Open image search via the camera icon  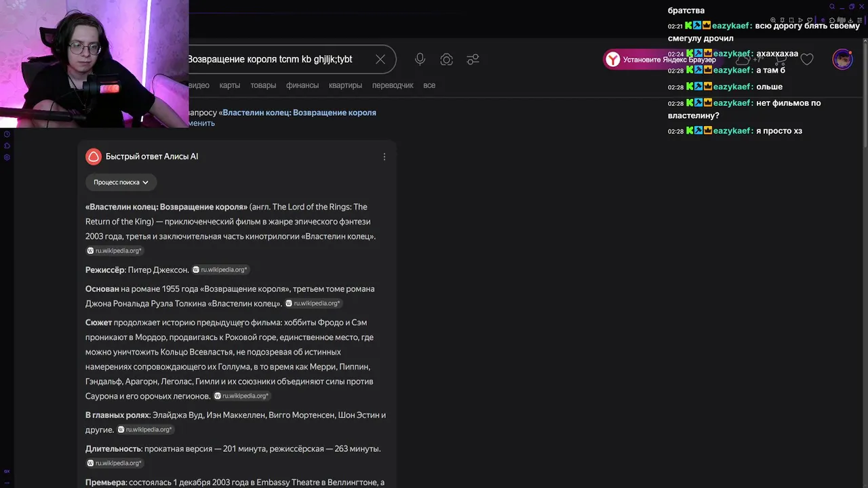[446, 60]
